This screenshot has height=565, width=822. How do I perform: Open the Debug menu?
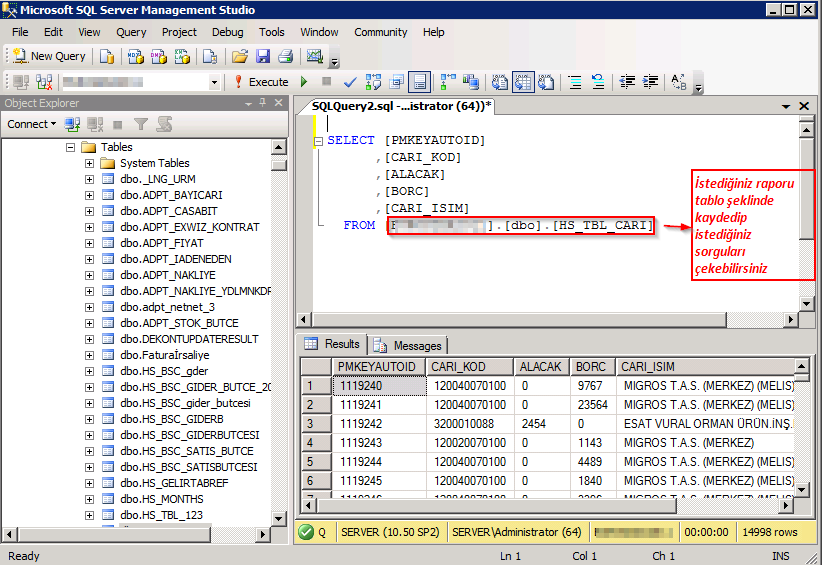pyautogui.click(x=228, y=32)
